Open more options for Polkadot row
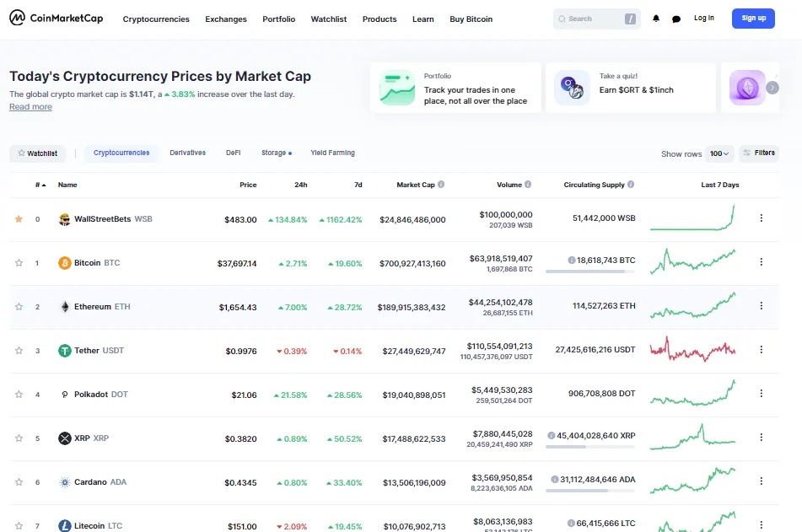This screenshot has height=532, width=802. pos(761,394)
